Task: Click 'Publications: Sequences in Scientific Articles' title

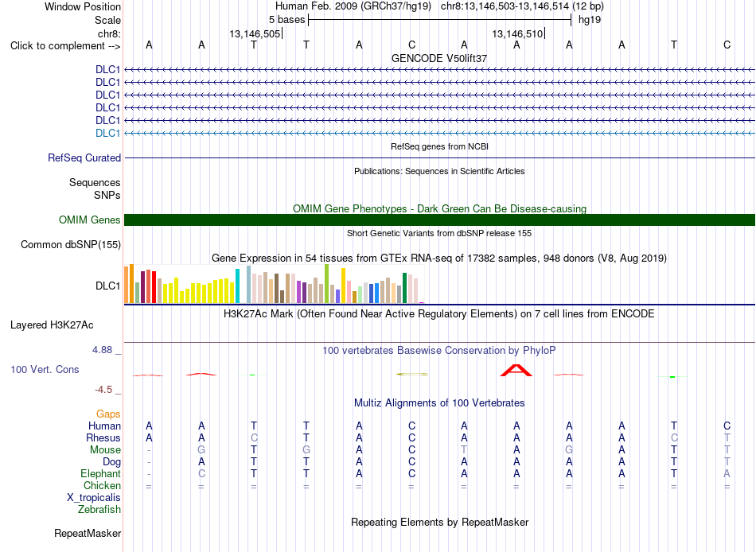Action: pos(439,171)
